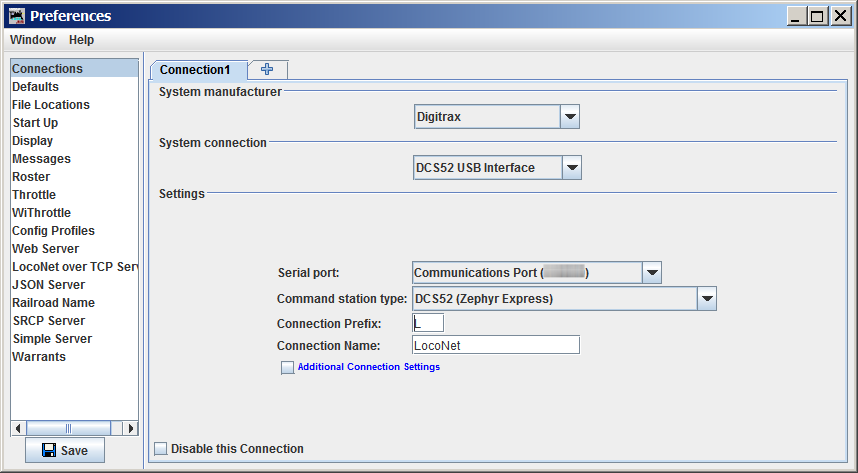Image resolution: width=858 pixels, height=473 pixels.
Task: Select SRCP Server in the preferences list
Action: coord(74,321)
